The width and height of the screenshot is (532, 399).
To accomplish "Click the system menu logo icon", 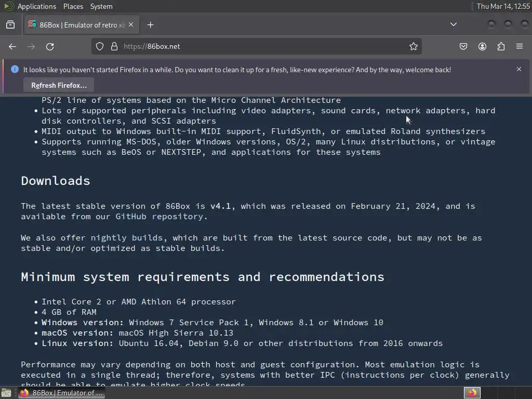I will pos(8,6).
